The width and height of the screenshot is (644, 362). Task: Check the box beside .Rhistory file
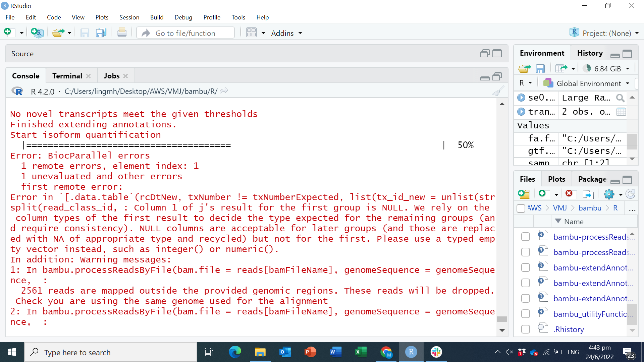(526, 329)
